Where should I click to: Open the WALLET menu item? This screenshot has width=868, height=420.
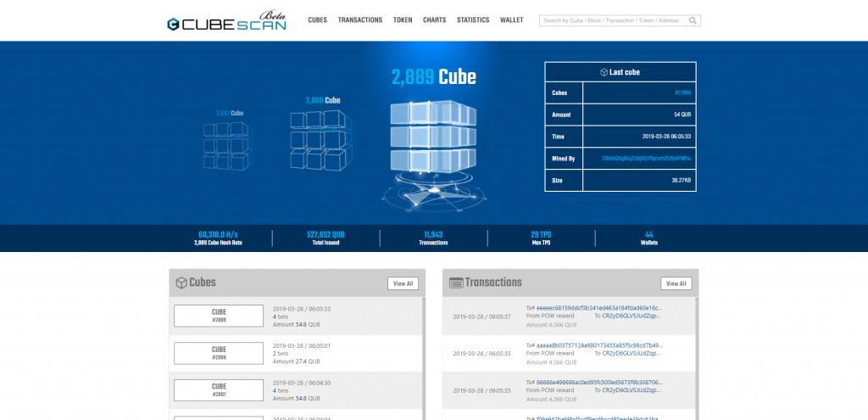[x=511, y=20]
